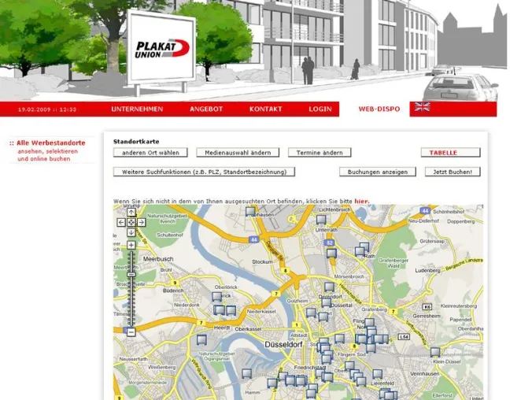The image size is (532, 400).
Task: Zoom in the map with plus
Action: tap(131, 245)
